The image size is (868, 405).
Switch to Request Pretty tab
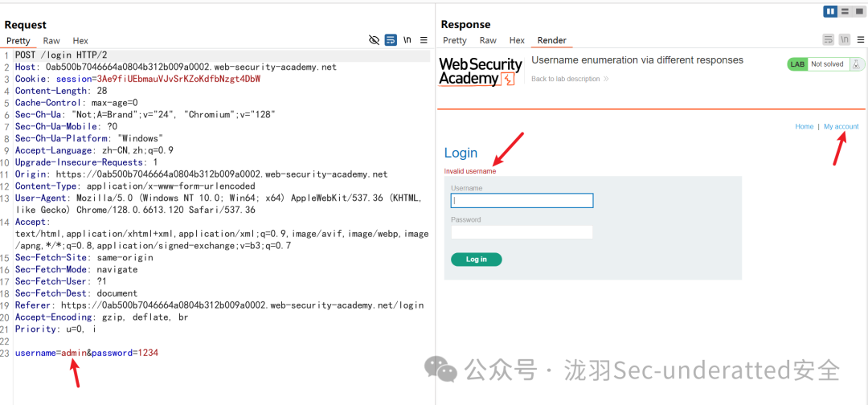(x=18, y=40)
